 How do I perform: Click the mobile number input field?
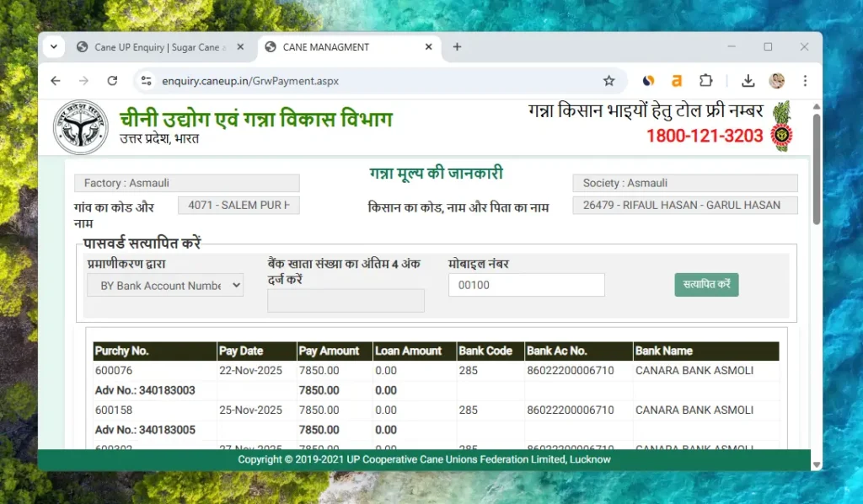coord(526,285)
